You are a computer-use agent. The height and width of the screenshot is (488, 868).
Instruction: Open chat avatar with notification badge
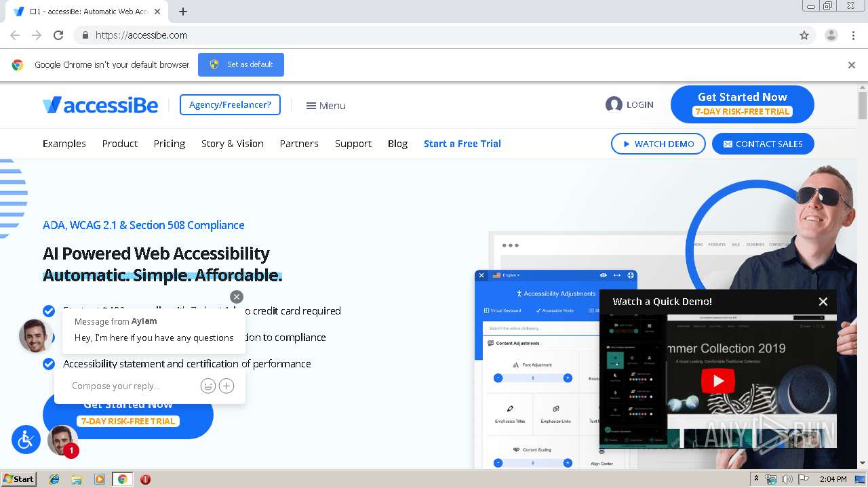[x=62, y=441]
